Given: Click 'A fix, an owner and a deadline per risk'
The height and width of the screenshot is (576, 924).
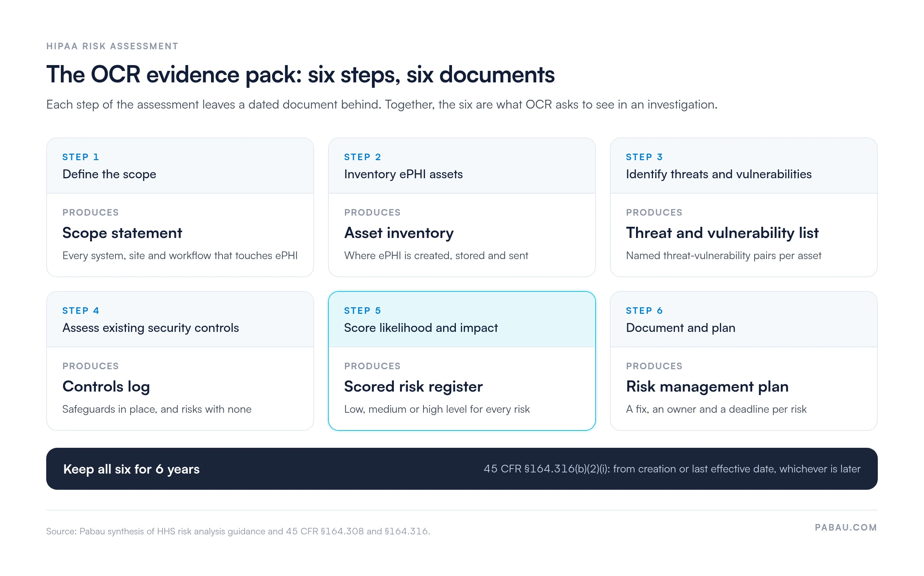Looking at the screenshot, I should click(716, 409).
